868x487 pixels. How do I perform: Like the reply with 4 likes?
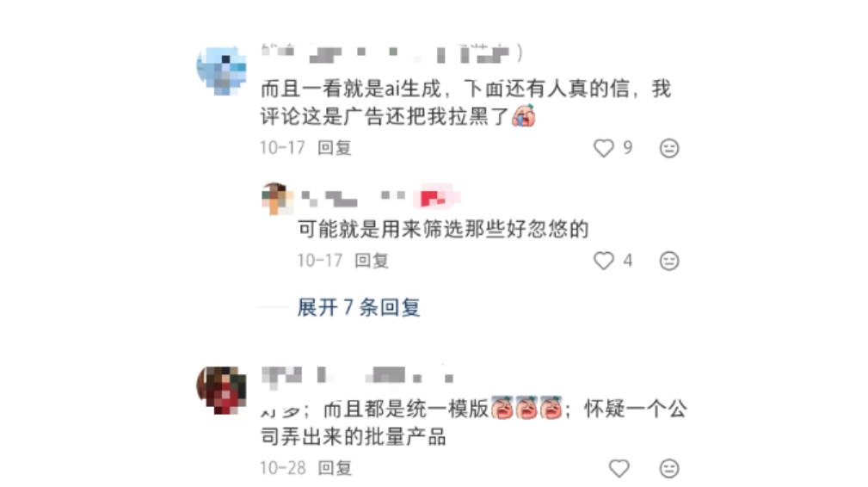603,261
